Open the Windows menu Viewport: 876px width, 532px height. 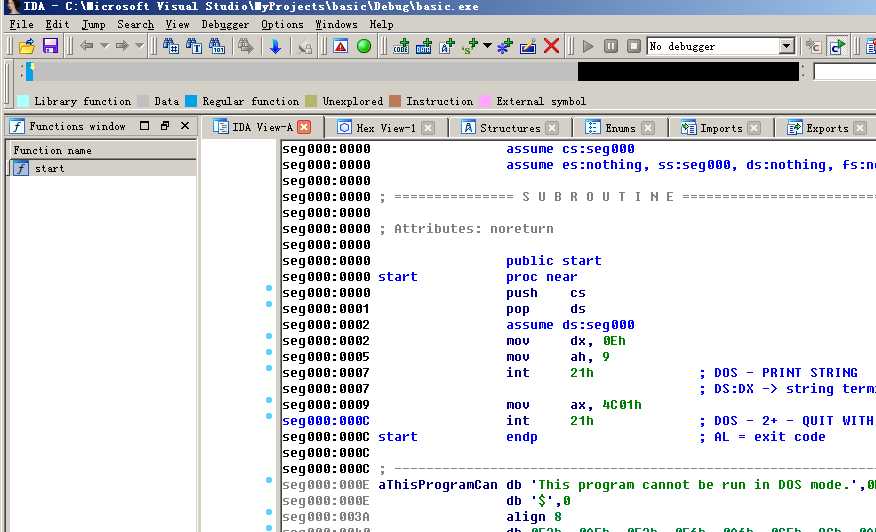pos(336,25)
